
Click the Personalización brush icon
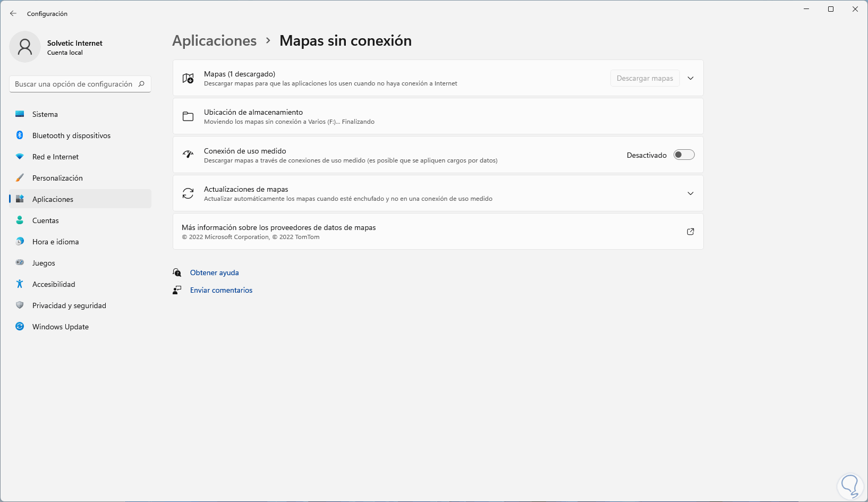(20, 178)
